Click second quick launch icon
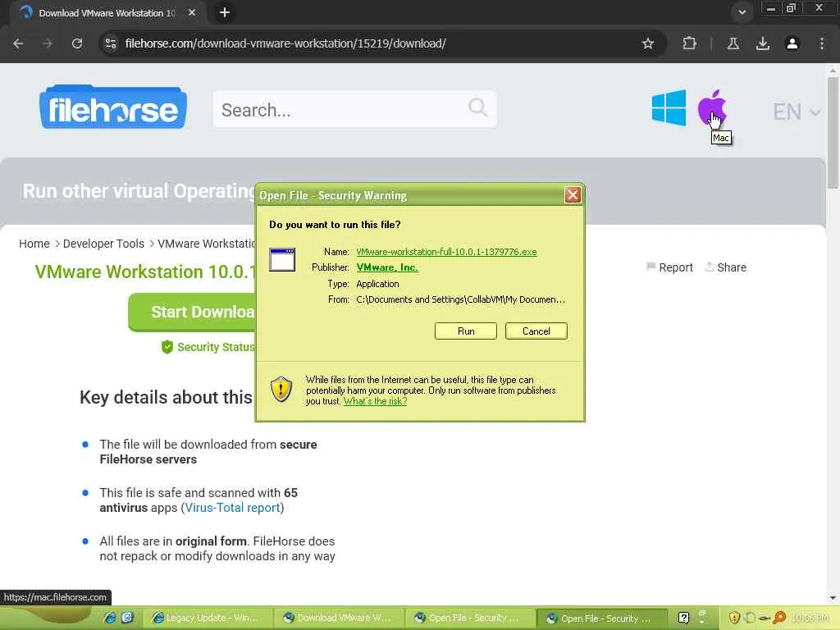 127,618
